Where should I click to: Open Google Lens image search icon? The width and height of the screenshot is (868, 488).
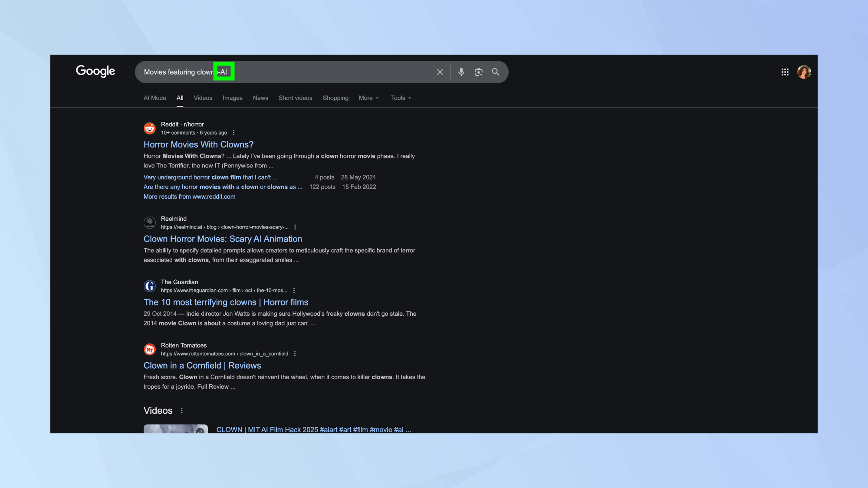[478, 72]
